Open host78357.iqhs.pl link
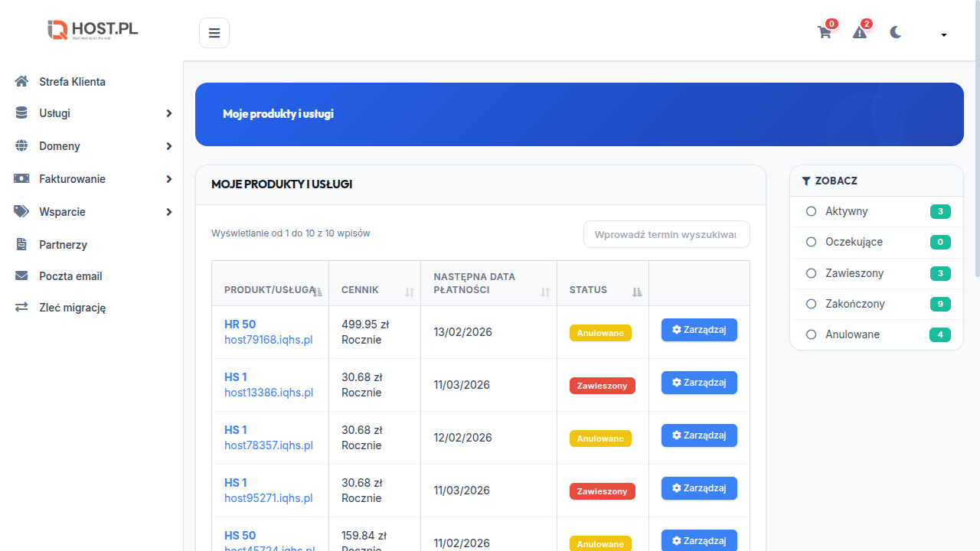980x551 pixels. 269,445
